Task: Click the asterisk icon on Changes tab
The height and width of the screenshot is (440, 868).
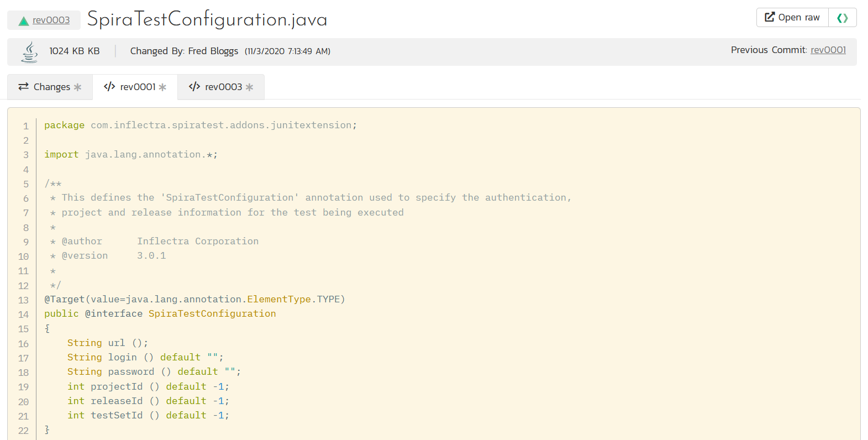Action: point(78,87)
